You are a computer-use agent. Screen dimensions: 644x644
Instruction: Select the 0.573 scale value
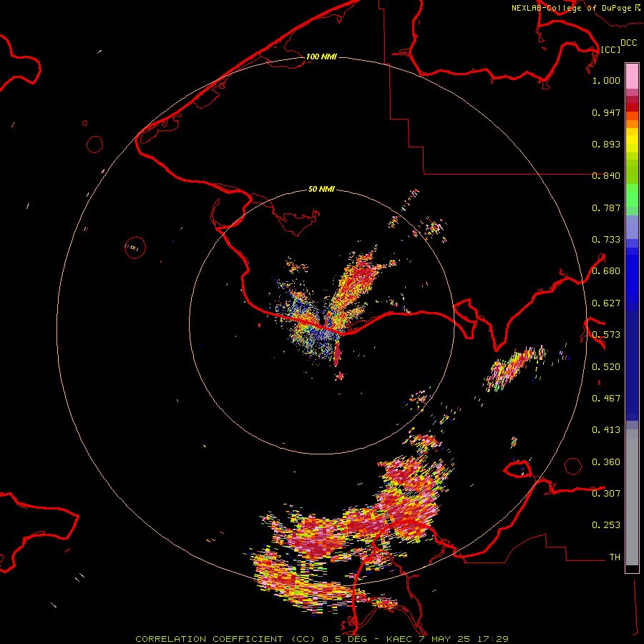click(x=606, y=335)
